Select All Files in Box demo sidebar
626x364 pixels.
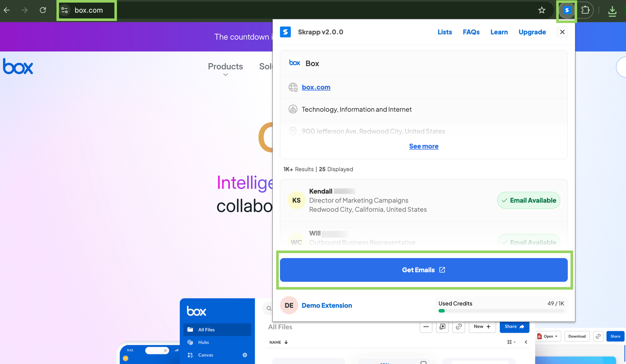tap(217, 330)
